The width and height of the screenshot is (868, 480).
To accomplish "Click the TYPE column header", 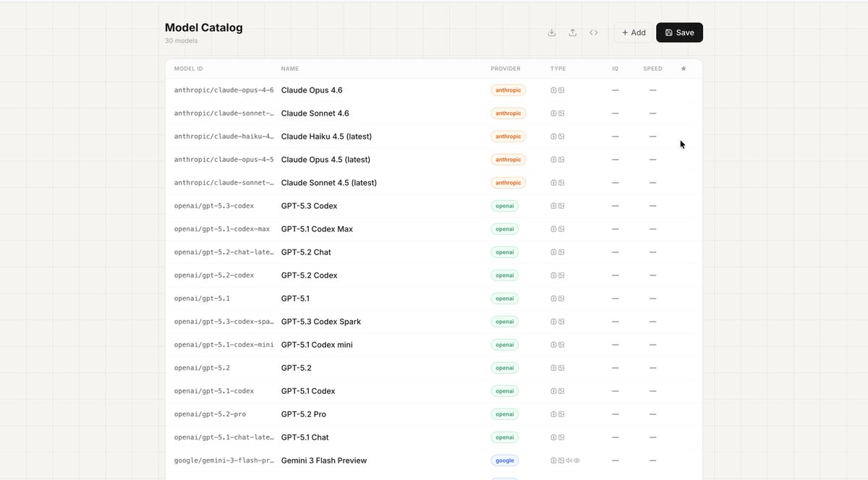I will coord(558,69).
